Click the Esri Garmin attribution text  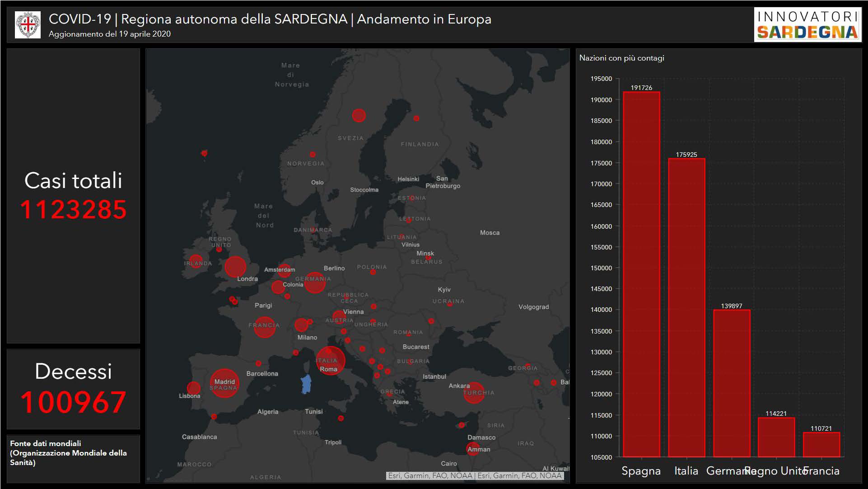coord(475,475)
